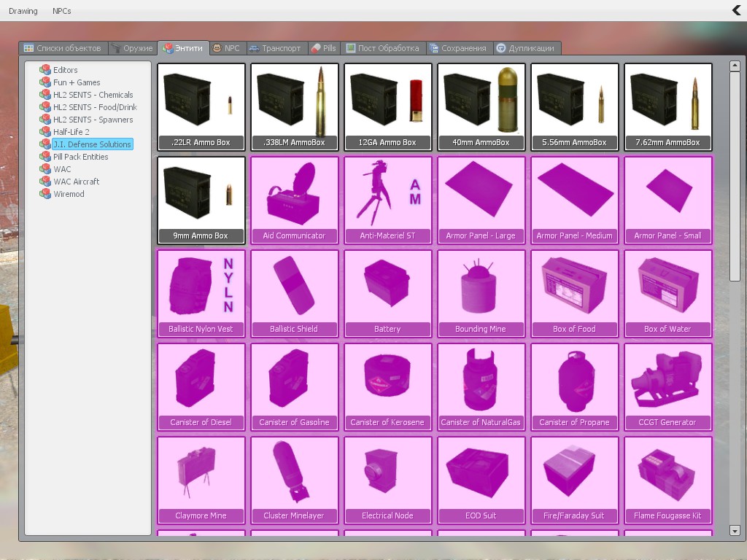Open the Pills tab

click(x=324, y=48)
